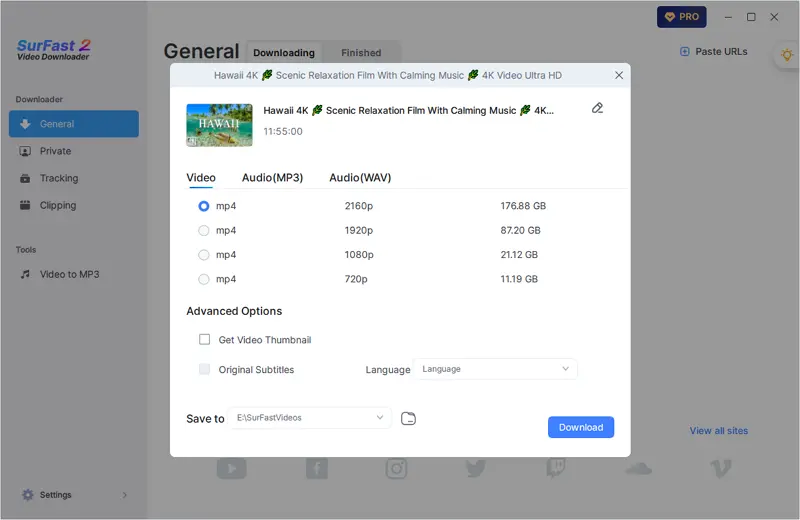This screenshot has height=520, width=800.
Task: Click the Advanced Options heading
Action: tap(234, 311)
